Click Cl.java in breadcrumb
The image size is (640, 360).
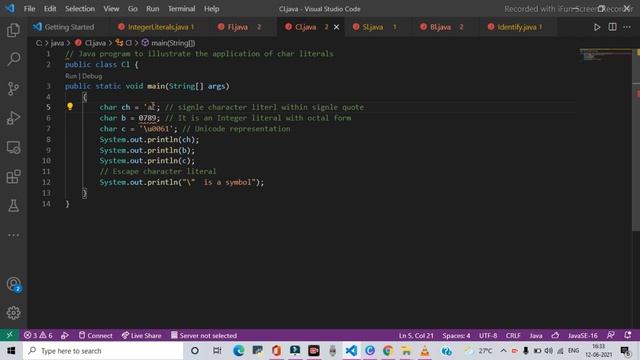pyautogui.click(x=91, y=43)
